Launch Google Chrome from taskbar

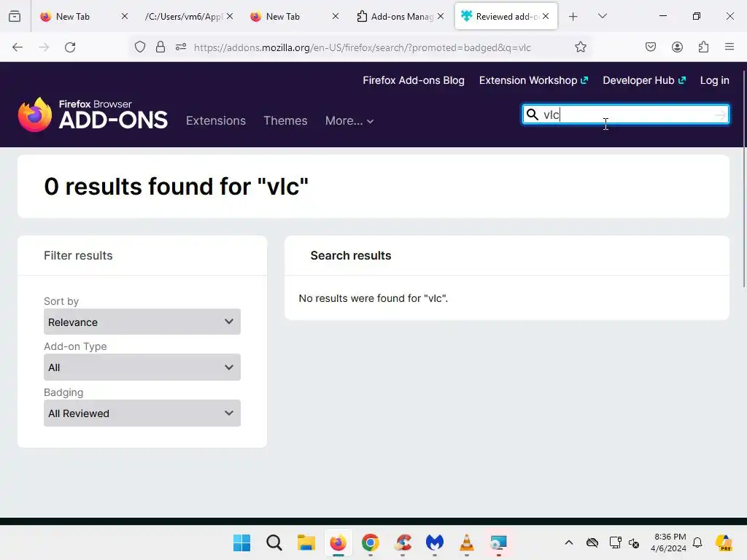[x=370, y=542]
